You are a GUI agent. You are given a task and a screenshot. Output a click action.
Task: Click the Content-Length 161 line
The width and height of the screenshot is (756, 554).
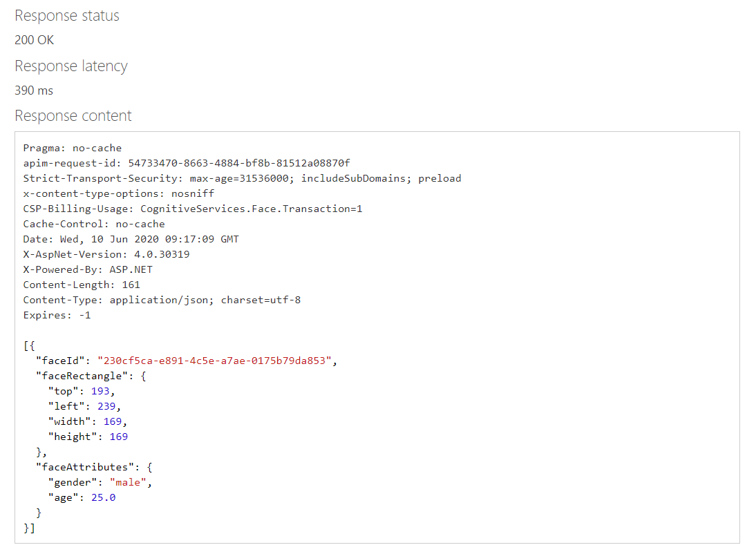[82, 285]
